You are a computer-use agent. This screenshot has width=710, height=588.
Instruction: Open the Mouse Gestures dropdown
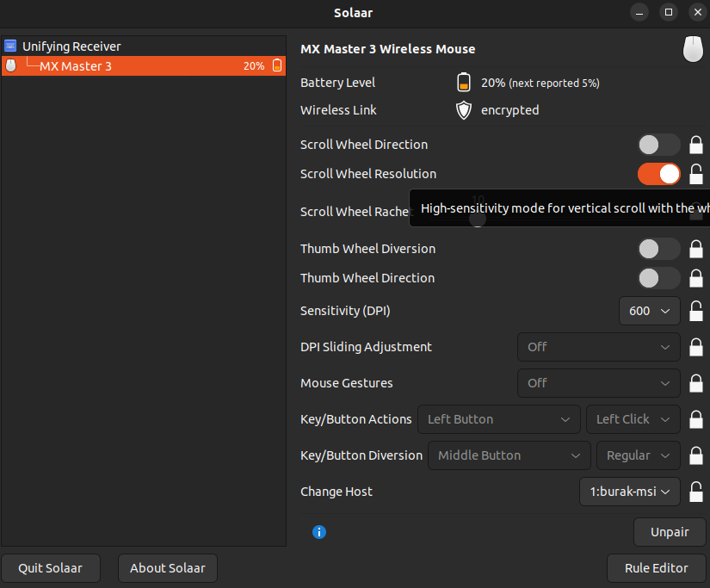click(x=599, y=383)
